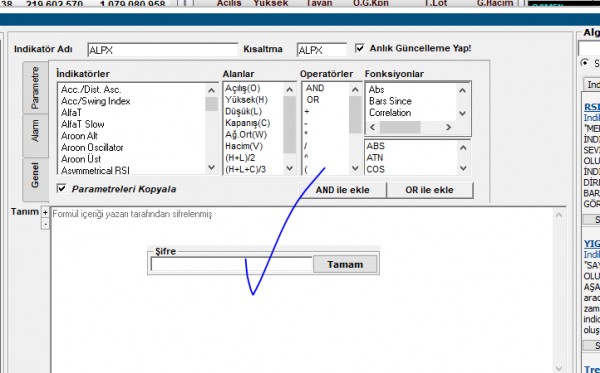Image resolution: width=600 pixels, height=373 pixels.
Task: Focus the Şifre password field
Action: [x=232, y=264]
